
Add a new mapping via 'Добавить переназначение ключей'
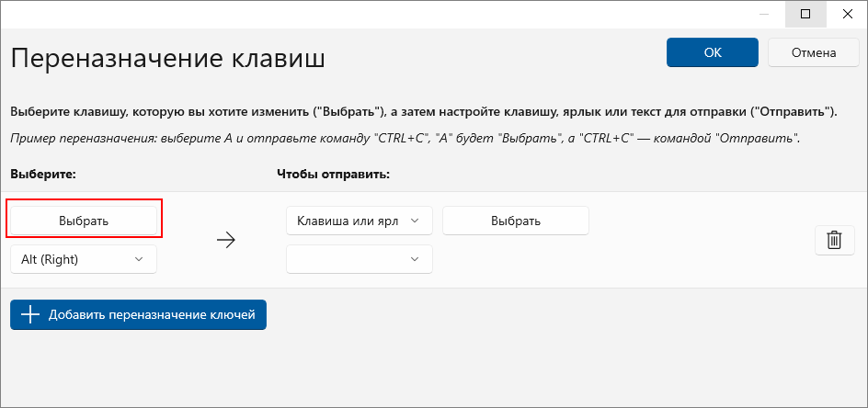pyautogui.click(x=139, y=315)
